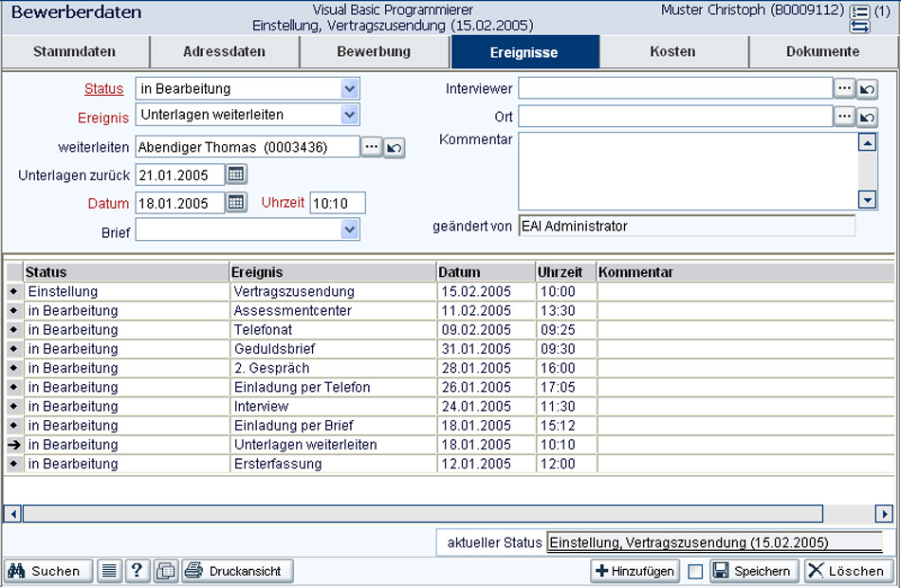Expand the Status dropdown
This screenshot has width=901, height=588.
(349, 88)
